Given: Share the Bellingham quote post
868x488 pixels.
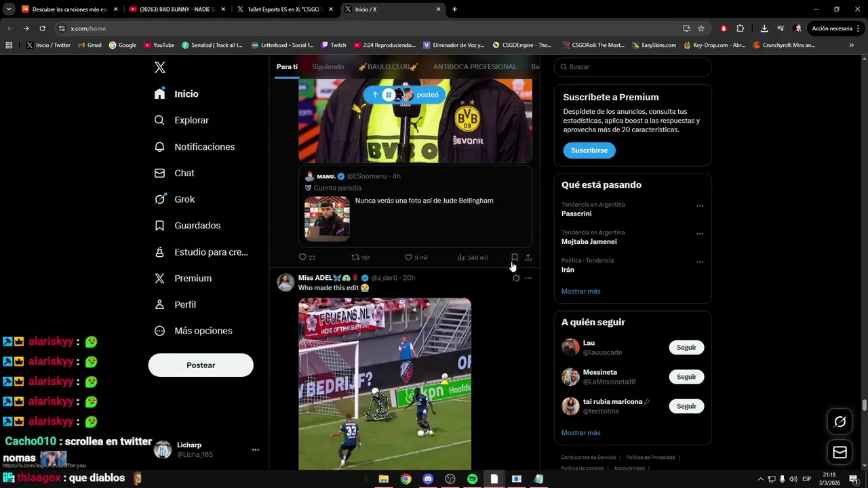Looking at the screenshot, I should [528, 258].
